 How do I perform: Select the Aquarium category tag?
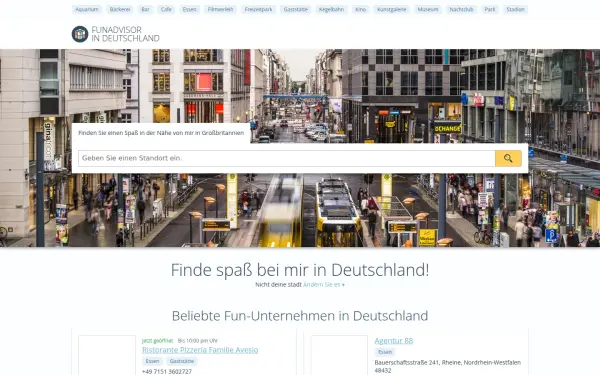pyautogui.click(x=87, y=9)
